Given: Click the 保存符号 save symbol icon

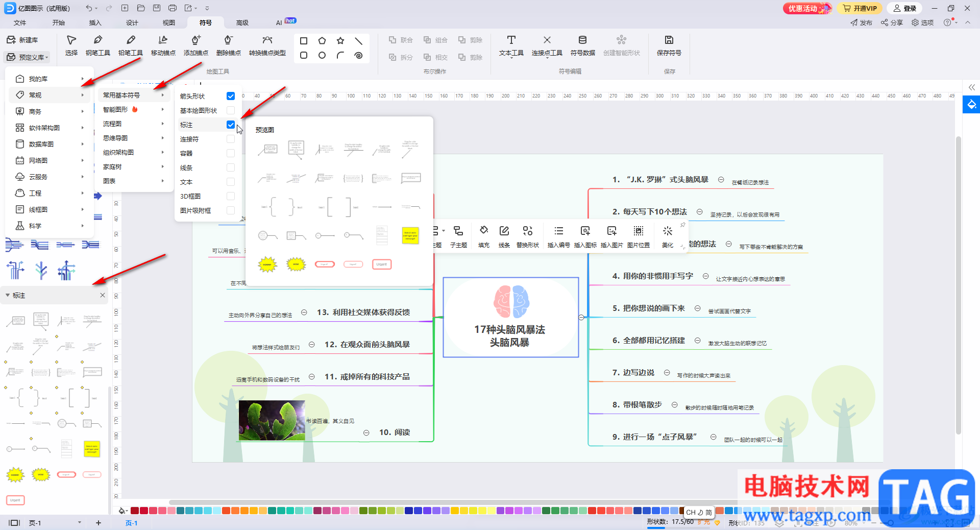Looking at the screenshot, I should click(669, 45).
